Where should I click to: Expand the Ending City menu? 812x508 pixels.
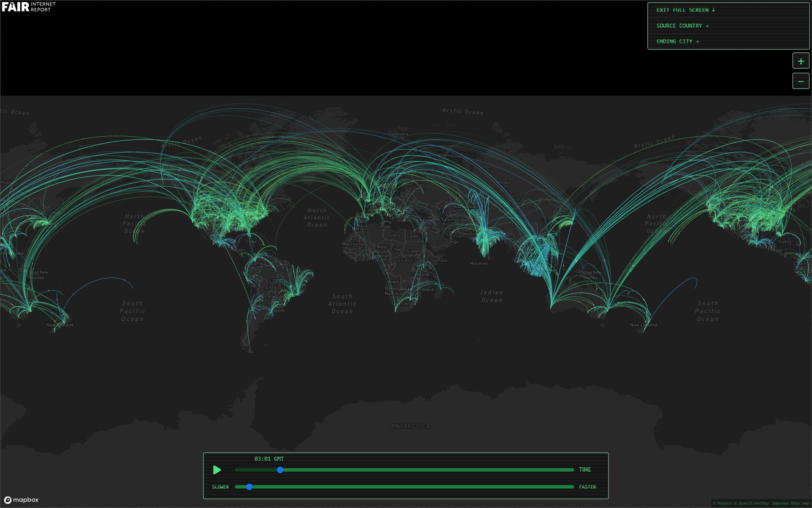click(677, 41)
